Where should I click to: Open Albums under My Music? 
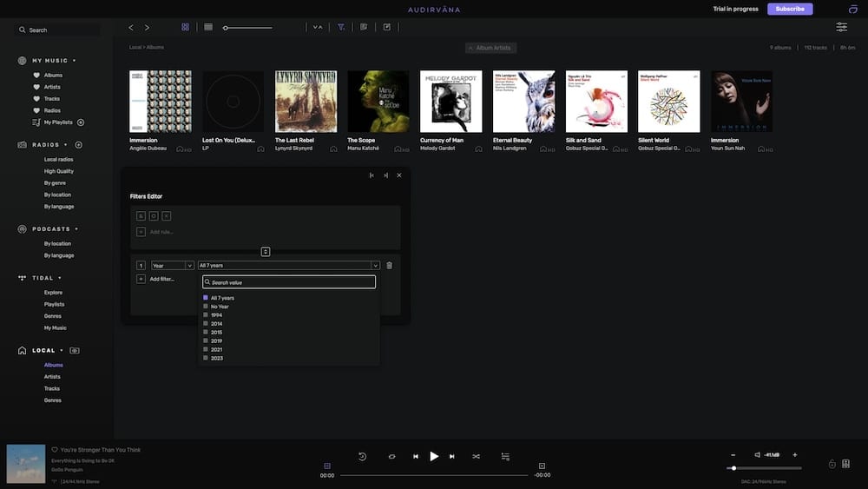[53, 76]
